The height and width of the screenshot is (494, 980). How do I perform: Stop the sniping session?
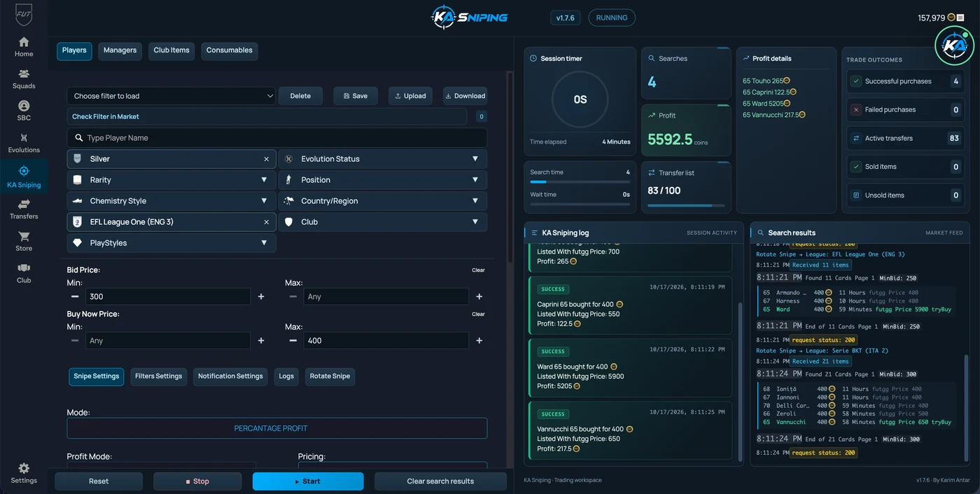pos(197,481)
